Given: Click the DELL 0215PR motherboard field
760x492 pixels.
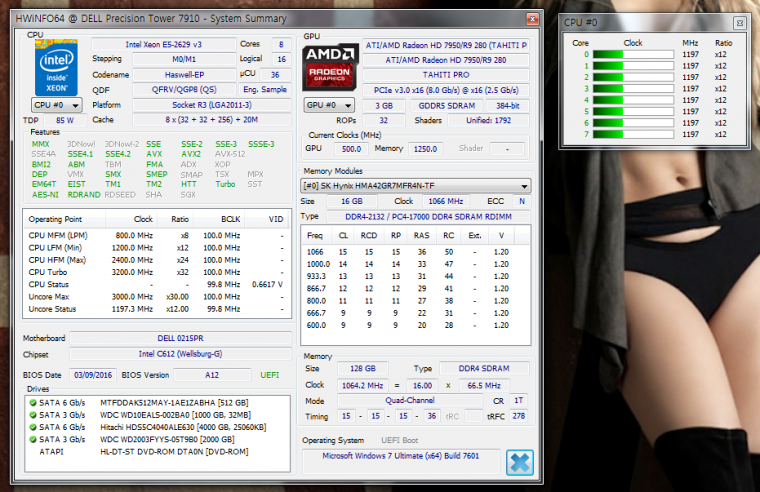Looking at the screenshot, I should click(180, 338).
